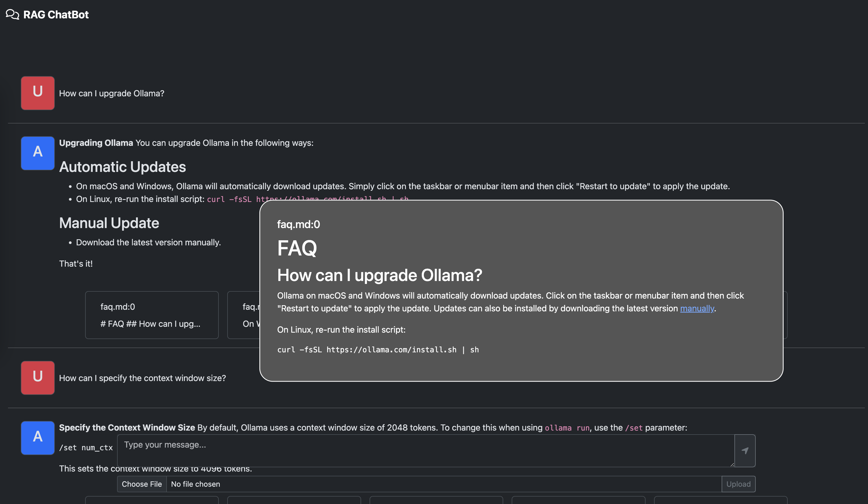Click the "Manual Update" heading
This screenshot has height=504, width=868.
pyautogui.click(x=109, y=223)
